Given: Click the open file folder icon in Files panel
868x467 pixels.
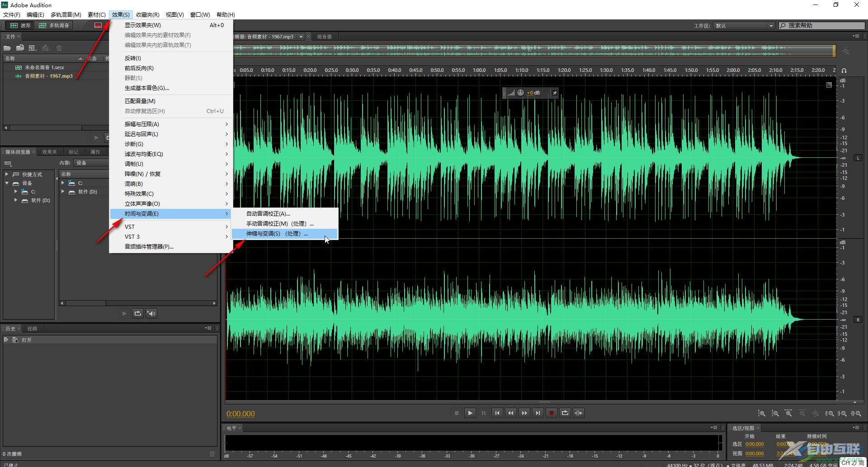Looking at the screenshot, I should click(7, 48).
